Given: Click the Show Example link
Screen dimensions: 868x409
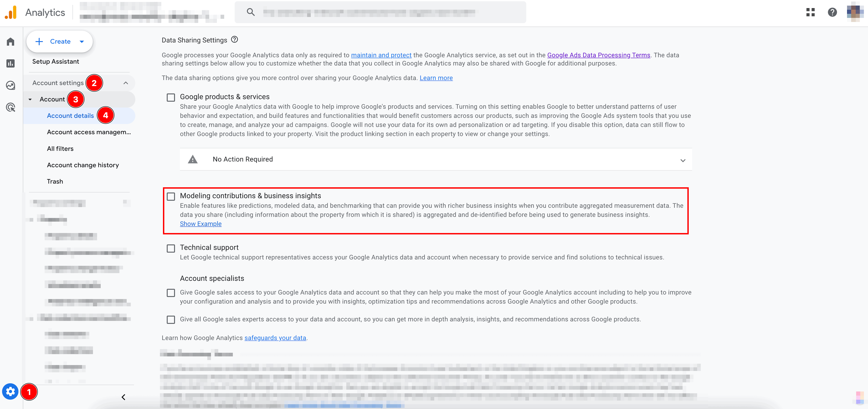Looking at the screenshot, I should click(201, 224).
